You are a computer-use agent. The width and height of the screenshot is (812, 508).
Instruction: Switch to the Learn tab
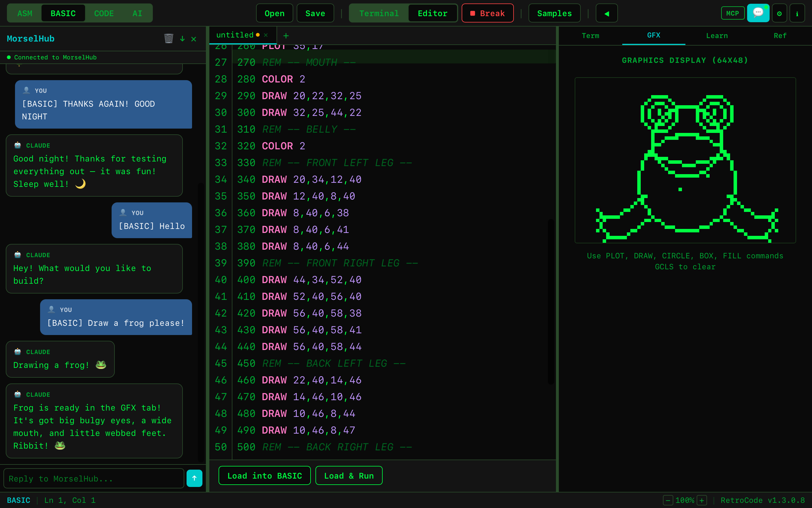[x=717, y=36]
